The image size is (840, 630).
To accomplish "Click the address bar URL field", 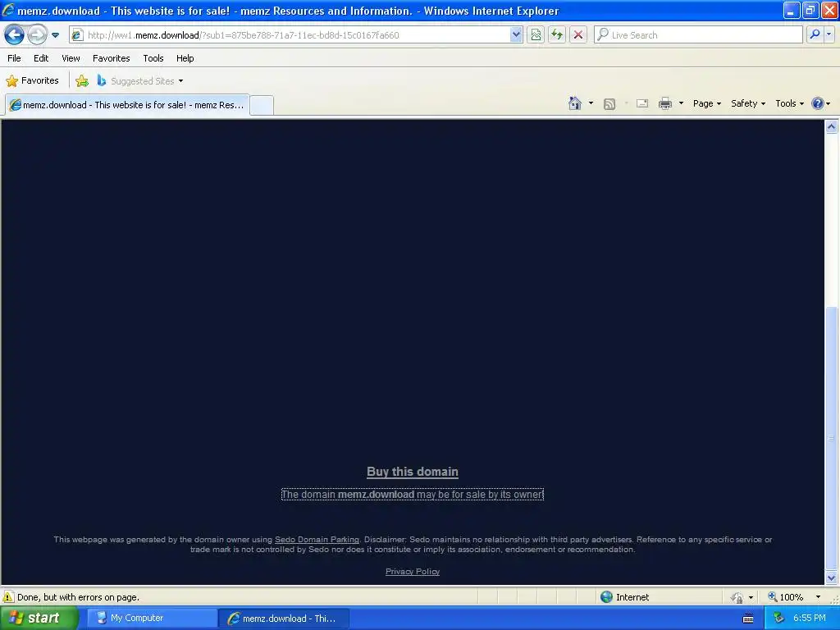I will tap(295, 35).
